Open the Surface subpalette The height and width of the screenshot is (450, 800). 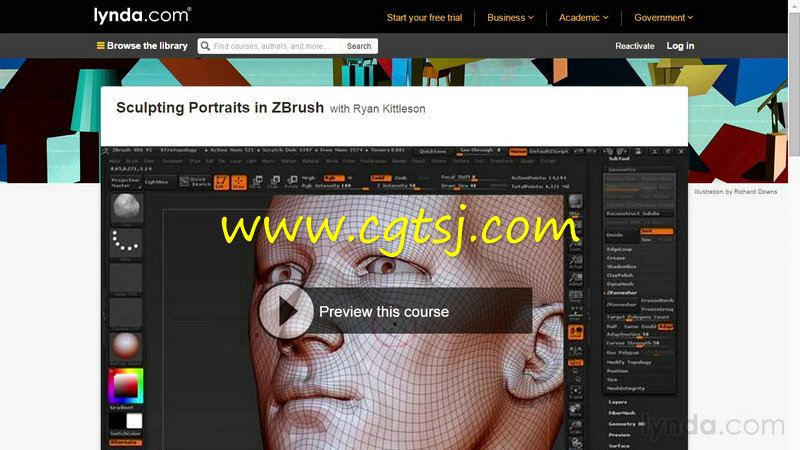point(619,445)
